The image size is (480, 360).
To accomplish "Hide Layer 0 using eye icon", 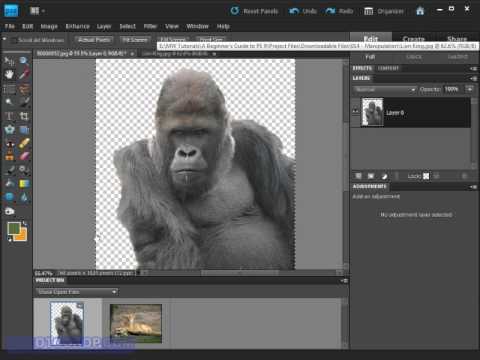I will pos(356,111).
